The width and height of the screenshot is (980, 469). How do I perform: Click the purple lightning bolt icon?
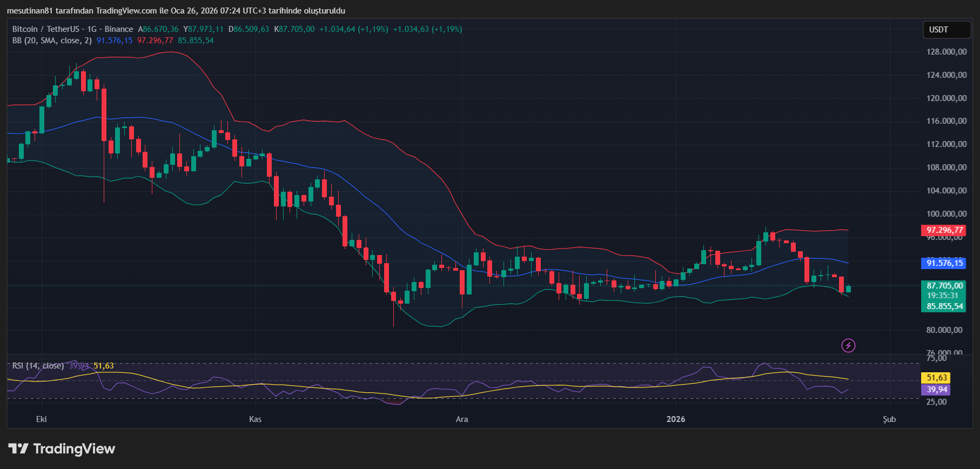pos(848,345)
